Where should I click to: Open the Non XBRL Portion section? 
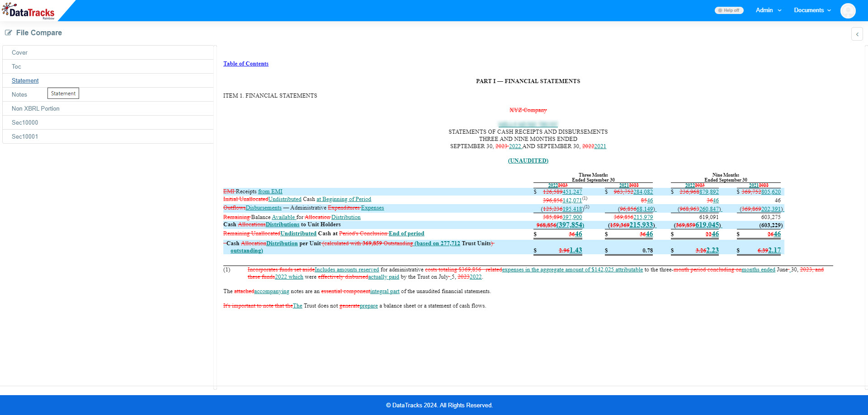click(108, 108)
